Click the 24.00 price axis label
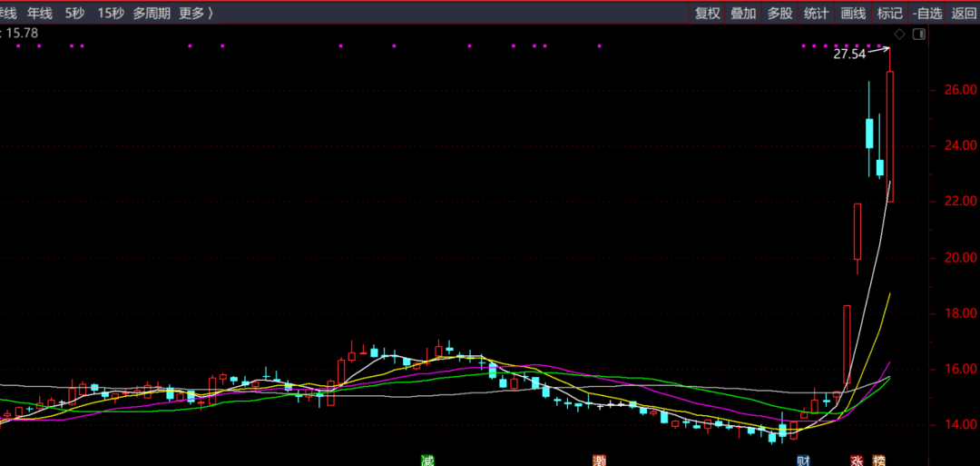This screenshot has width=980, height=466. (x=961, y=145)
